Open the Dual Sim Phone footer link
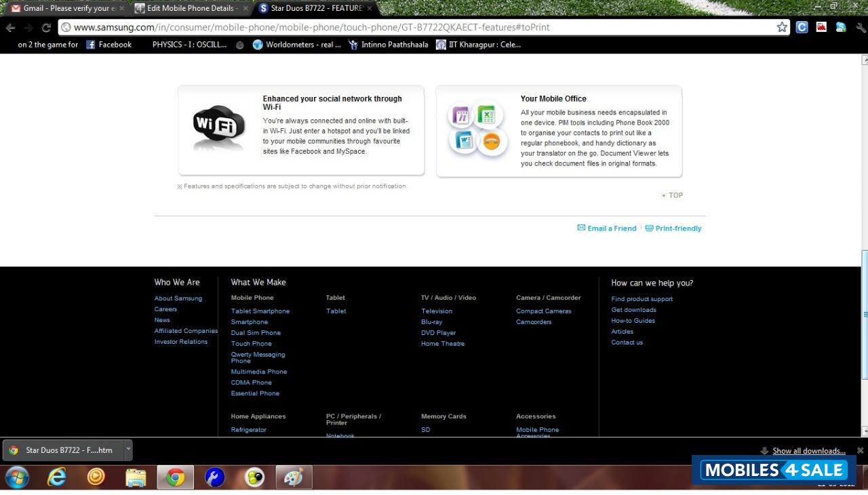868x495 pixels. coord(256,333)
